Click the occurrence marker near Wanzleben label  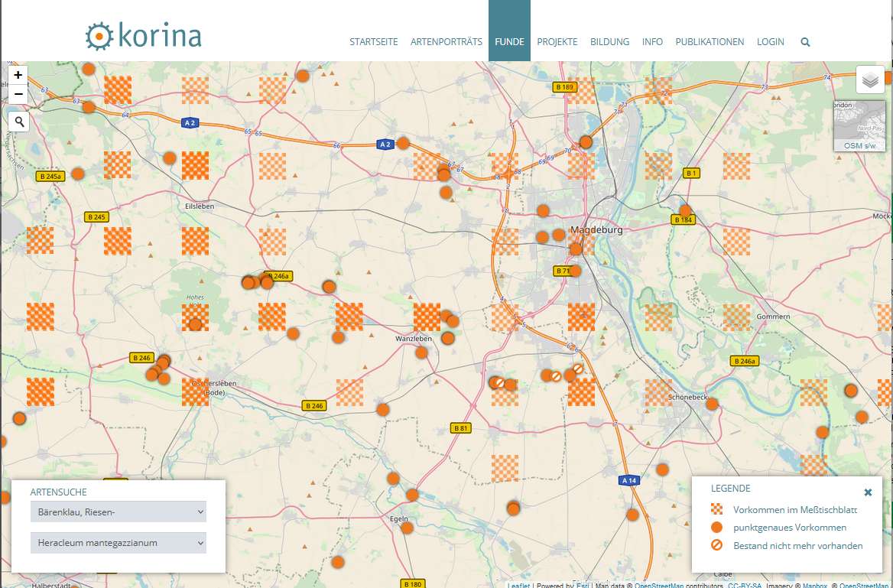(x=421, y=352)
